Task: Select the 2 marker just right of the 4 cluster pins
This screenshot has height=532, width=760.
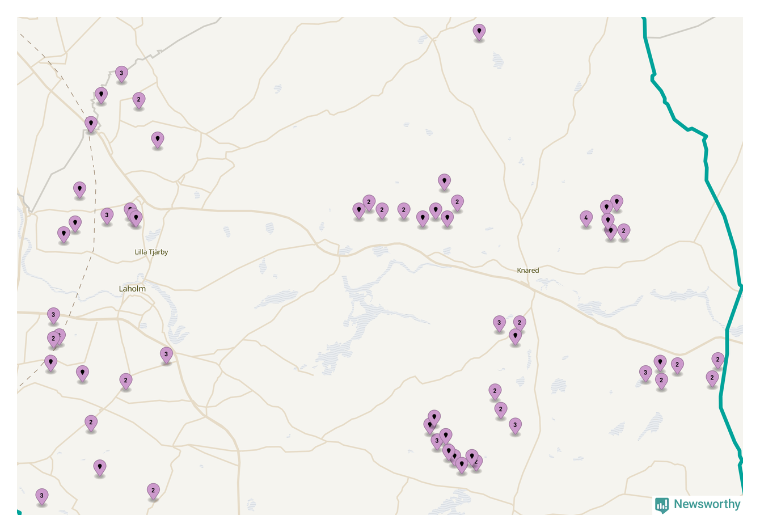Action: pos(624,231)
